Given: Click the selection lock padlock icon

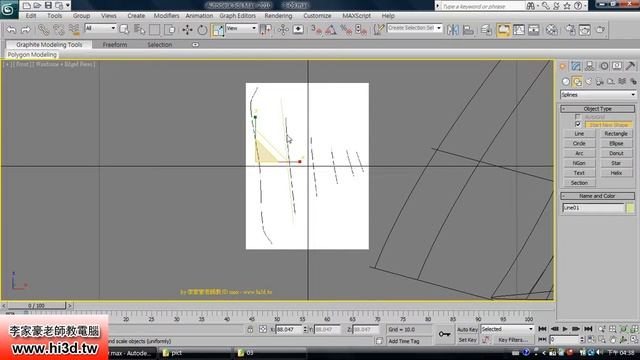Looking at the screenshot, I should click(x=250, y=329).
